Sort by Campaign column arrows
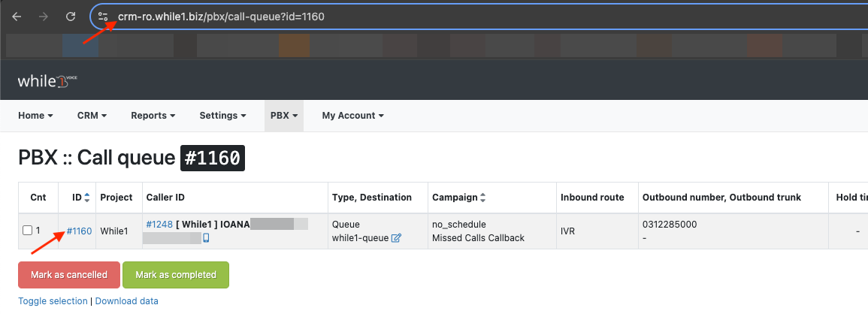The width and height of the screenshot is (868, 314). click(482, 198)
